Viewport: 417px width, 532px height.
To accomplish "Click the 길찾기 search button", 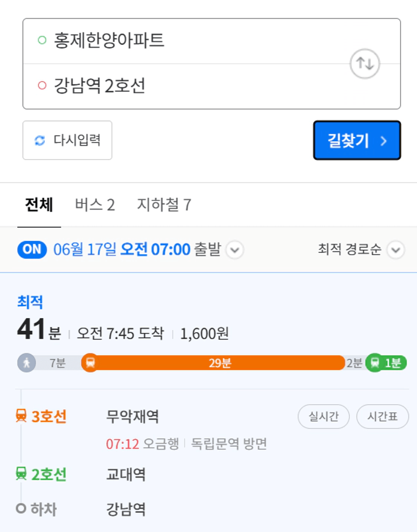I will [357, 140].
